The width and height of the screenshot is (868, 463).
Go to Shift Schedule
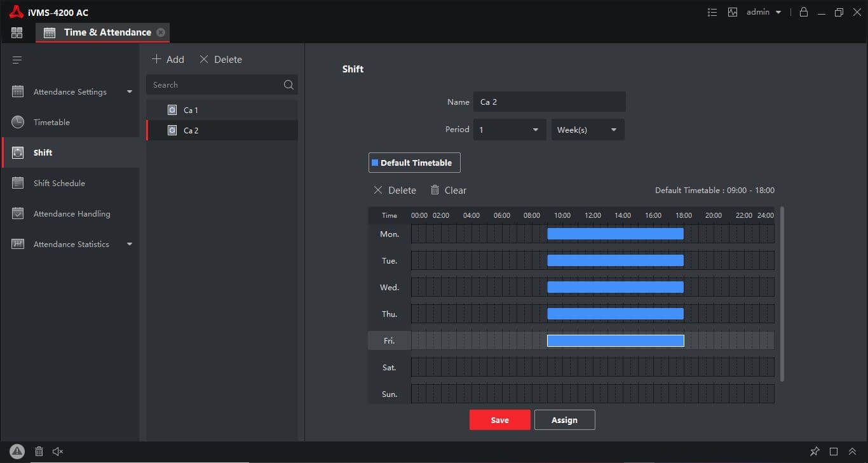click(70, 183)
